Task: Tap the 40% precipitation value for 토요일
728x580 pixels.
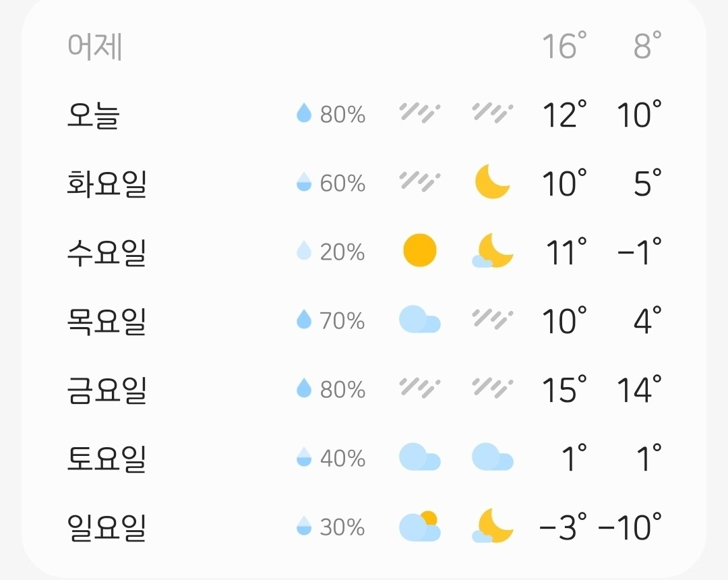Action: (x=342, y=459)
